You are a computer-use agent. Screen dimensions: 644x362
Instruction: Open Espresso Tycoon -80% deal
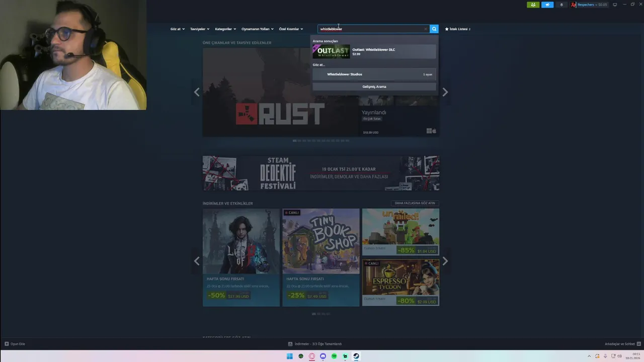[400, 283]
